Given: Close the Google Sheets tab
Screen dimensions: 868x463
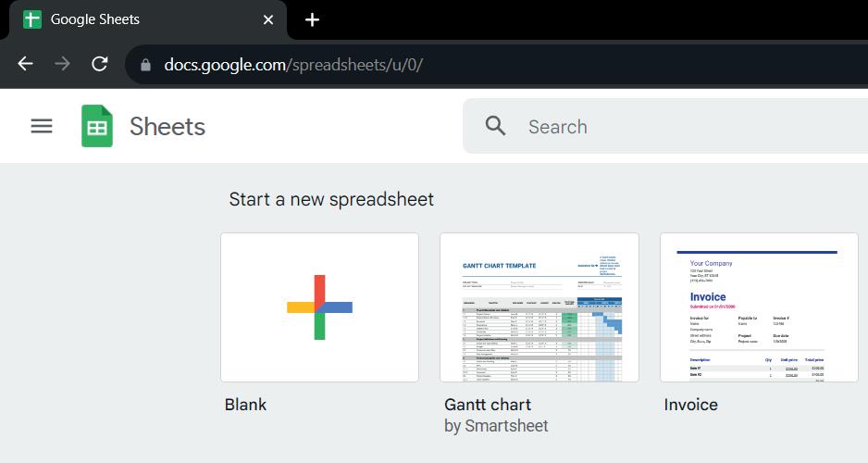Looking at the screenshot, I should [268, 19].
